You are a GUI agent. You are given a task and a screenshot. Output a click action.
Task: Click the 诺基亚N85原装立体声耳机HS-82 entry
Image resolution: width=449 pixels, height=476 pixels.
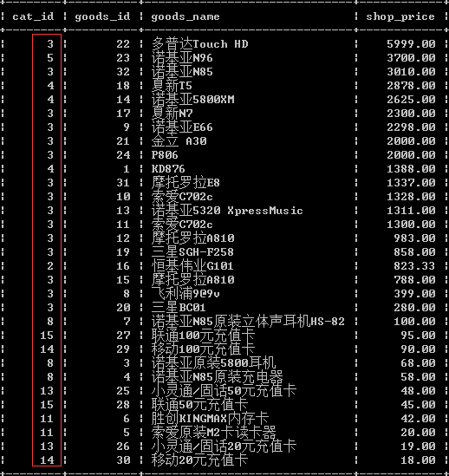coord(248,321)
